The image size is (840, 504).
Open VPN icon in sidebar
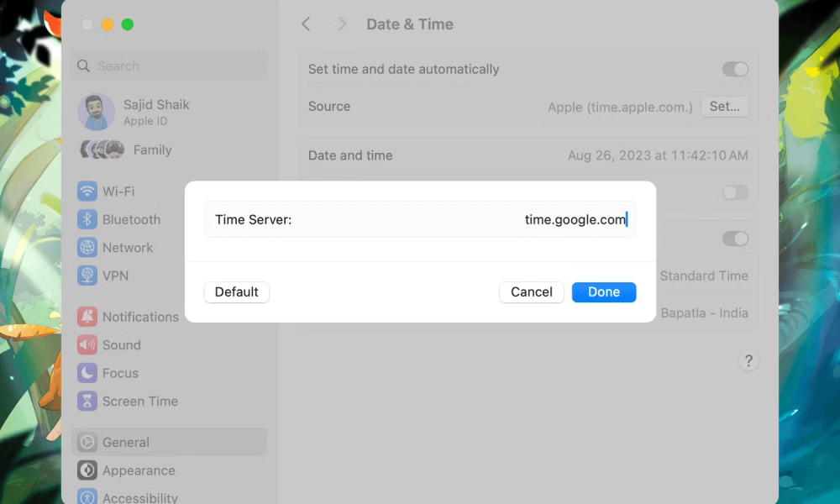point(87,276)
